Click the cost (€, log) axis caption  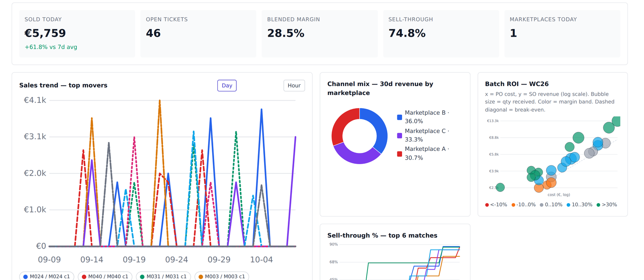[559, 195]
